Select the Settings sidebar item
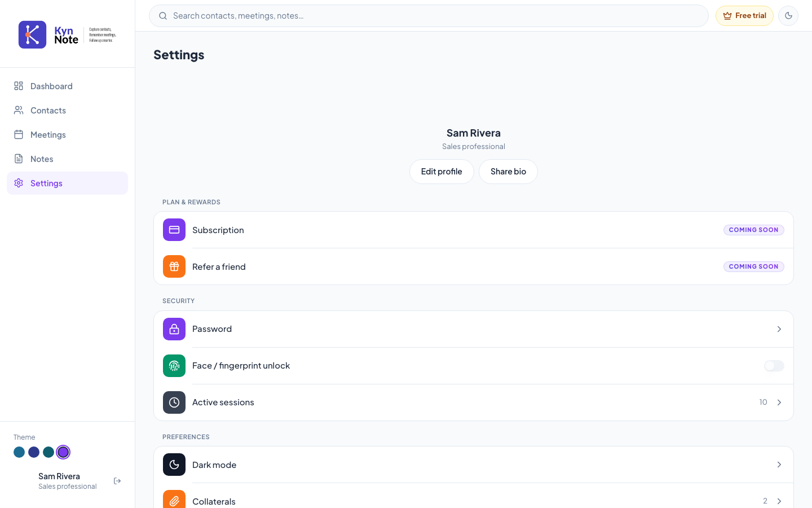The width and height of the screenshot is (812, 508). [x=67, y=183]
